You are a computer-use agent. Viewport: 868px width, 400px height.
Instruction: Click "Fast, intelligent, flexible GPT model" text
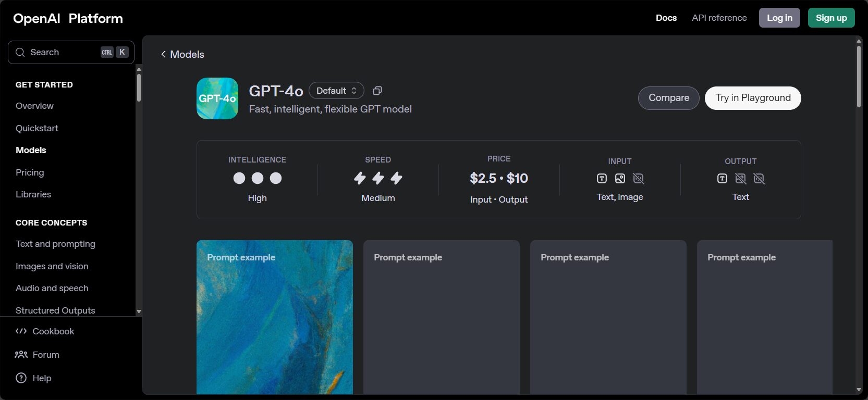[330, 109]
